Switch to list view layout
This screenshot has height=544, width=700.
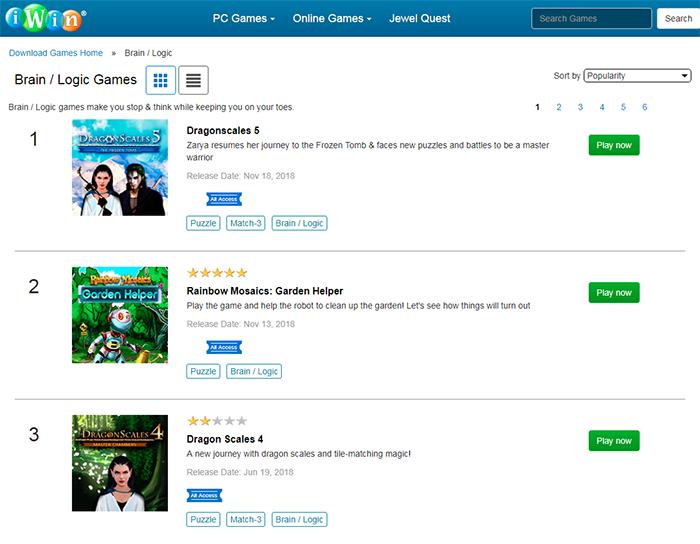coord(193,80)
